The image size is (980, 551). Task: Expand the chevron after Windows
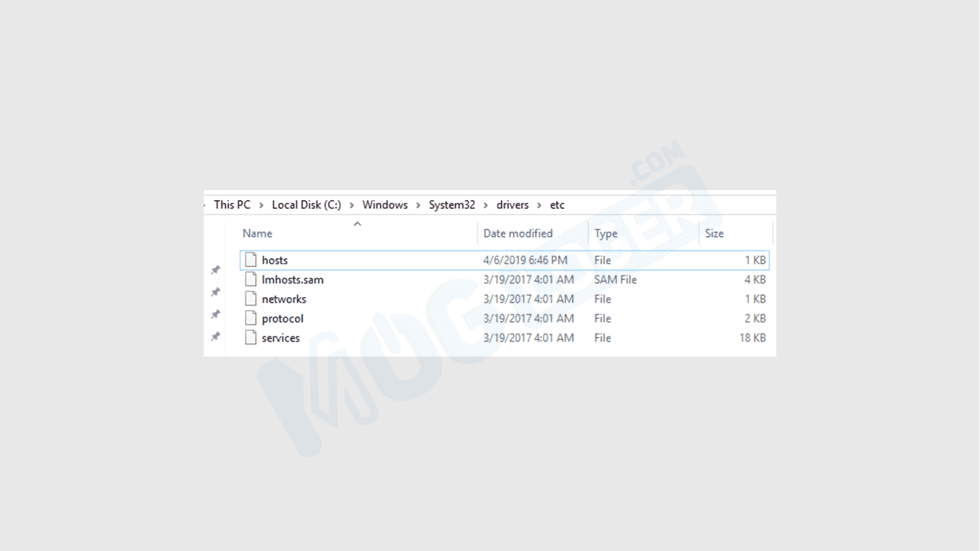click(x=418, y=205)
